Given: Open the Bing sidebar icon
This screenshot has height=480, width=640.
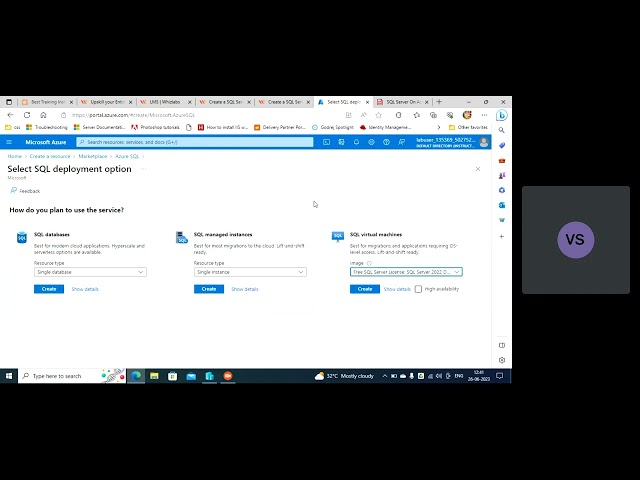Looking at the screenshot, I should [502, 116].
